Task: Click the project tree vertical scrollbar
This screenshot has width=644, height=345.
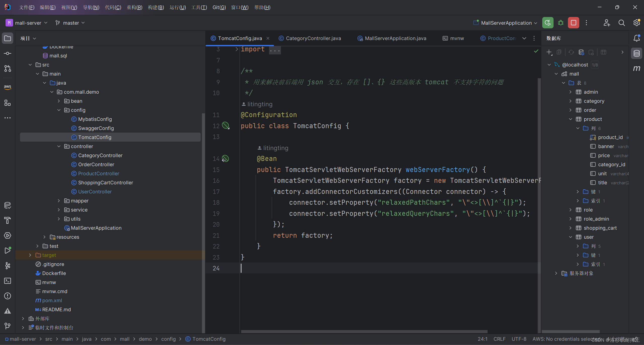Action: tap(203, 223)
